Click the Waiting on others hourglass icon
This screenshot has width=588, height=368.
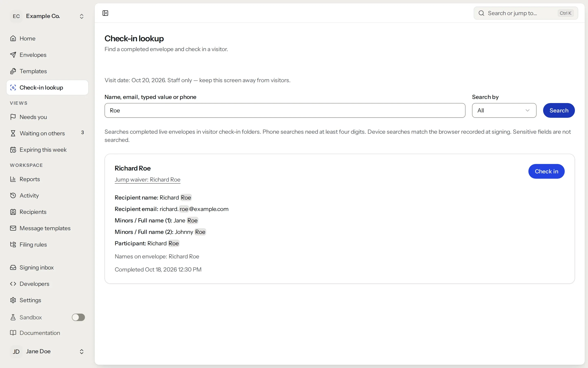click(13, 133)
